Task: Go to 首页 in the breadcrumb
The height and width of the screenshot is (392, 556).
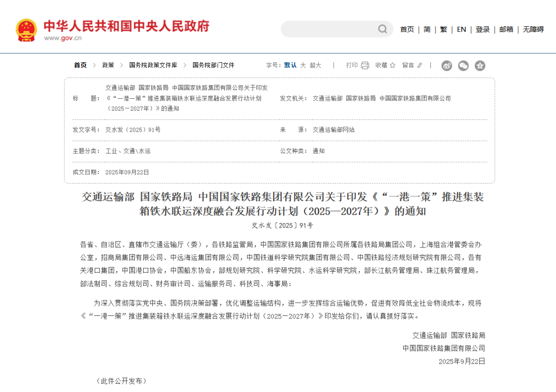Action: pos(80,65)
